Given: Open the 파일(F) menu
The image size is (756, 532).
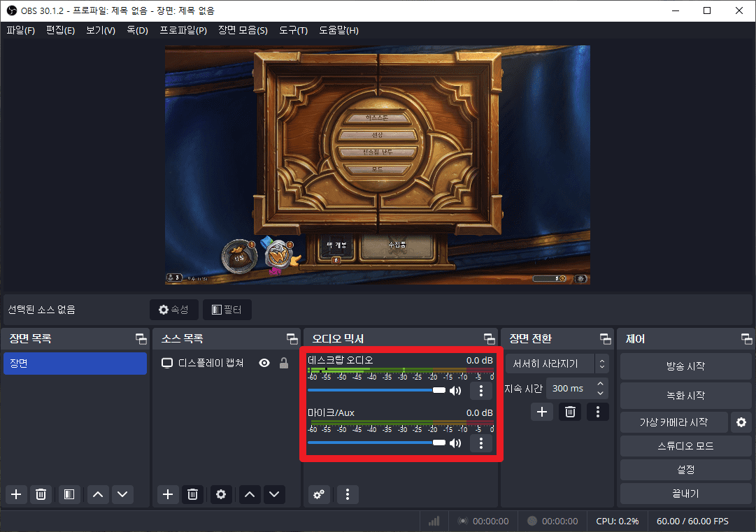Looking at the screenshot, I should pyautogui.click(x=21, y=30).
